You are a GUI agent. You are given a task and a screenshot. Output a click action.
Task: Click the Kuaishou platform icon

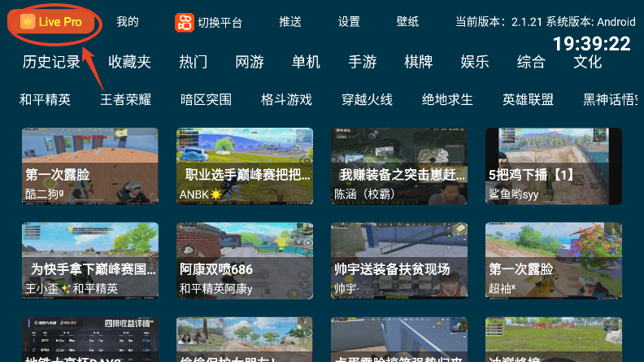185,22
